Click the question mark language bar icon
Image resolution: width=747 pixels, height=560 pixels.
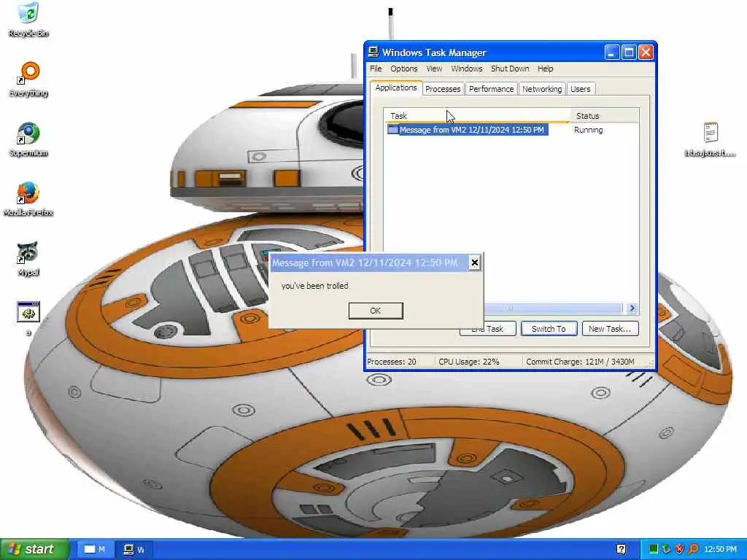621,549
